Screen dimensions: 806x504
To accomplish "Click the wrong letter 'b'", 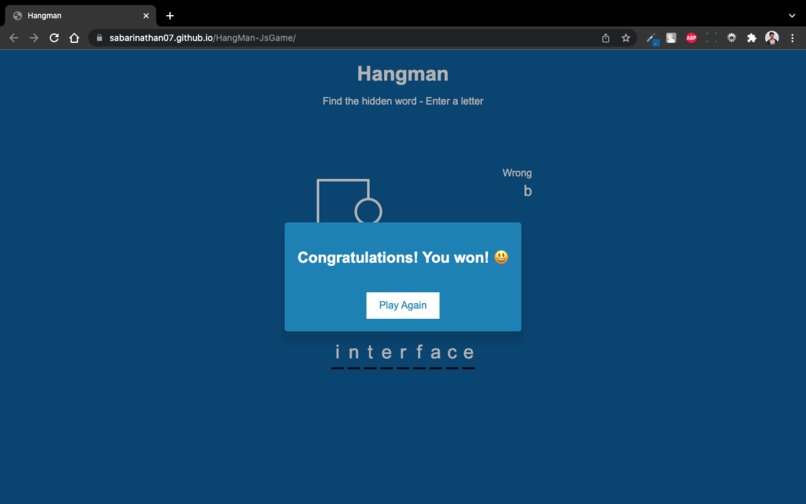I will [527, 191].
